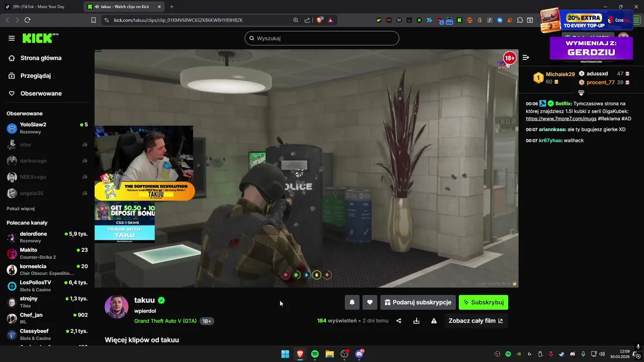The width and height of the screenshot is (644, 362).
Task: Open extension icon with new badge
Action: [449, 20]
